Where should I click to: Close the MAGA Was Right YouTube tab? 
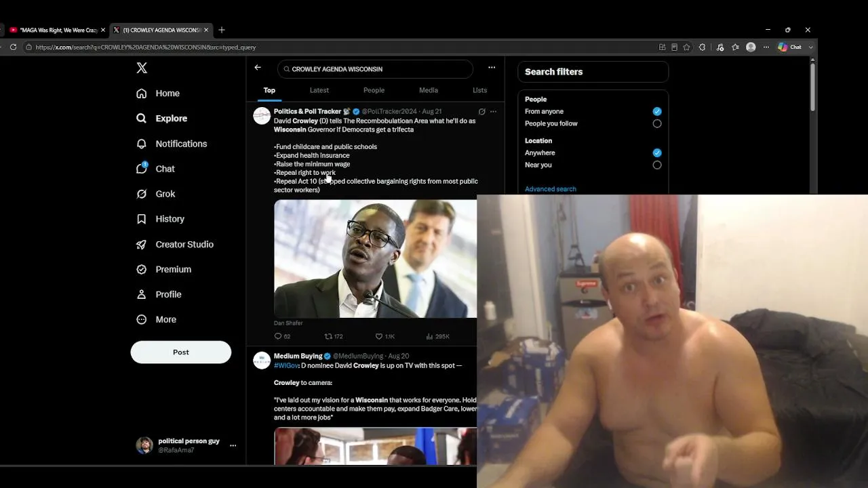pyautogui.click(x=103, y=30)
